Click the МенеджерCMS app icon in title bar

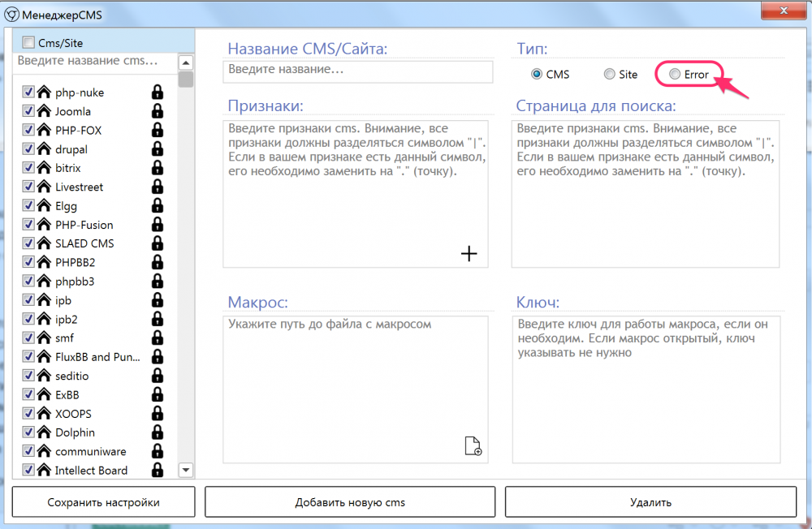pos(11,15)
